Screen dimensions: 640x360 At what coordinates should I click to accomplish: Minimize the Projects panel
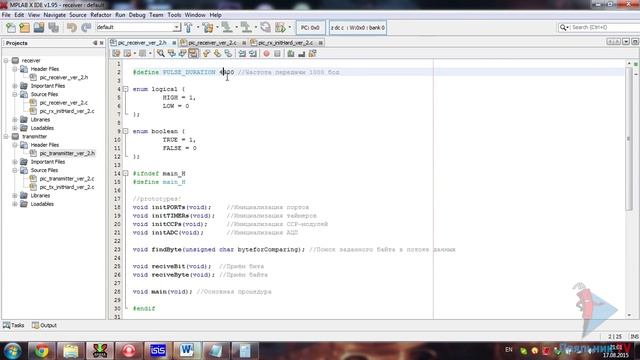pos(95,43)
